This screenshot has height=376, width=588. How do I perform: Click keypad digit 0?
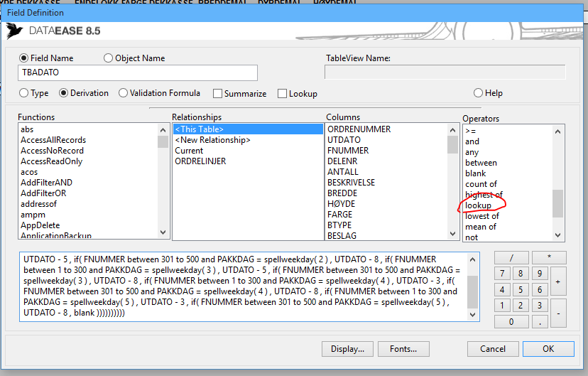point(511,322)
